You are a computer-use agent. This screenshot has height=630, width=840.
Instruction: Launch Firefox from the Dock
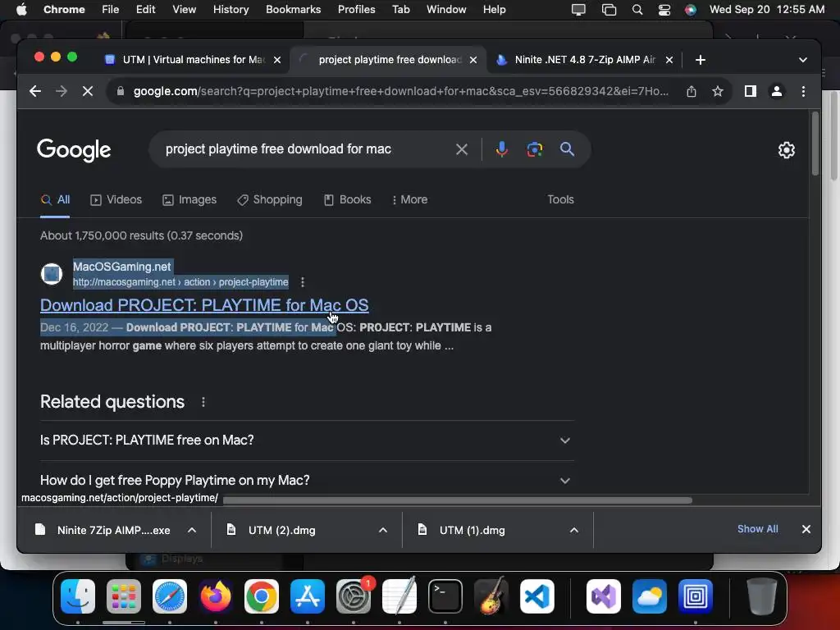click(216, 596)
